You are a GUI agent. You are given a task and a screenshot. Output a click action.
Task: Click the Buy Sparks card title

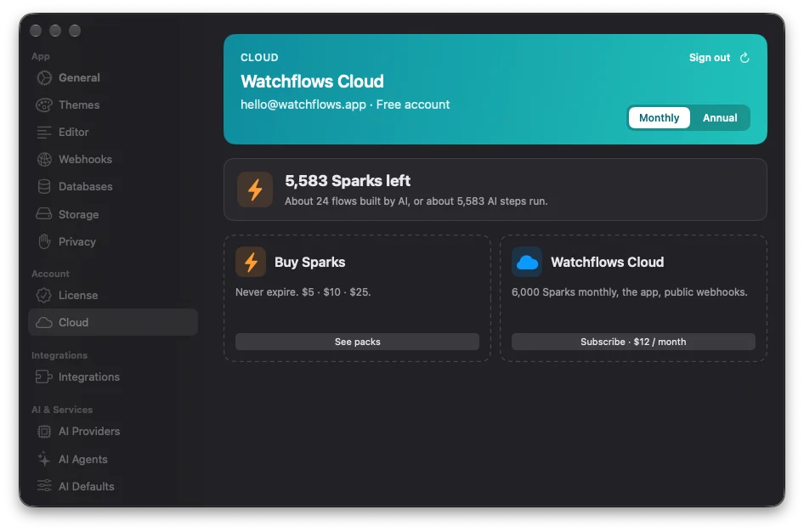click(309, 262)
